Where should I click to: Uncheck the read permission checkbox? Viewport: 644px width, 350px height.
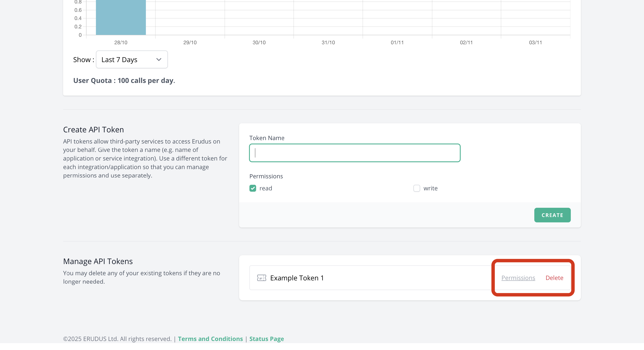(x=252, y=188)
